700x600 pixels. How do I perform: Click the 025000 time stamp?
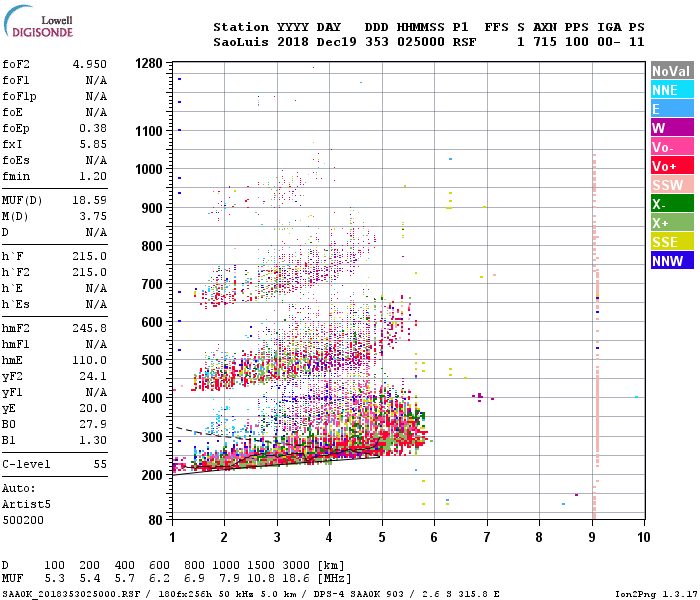(x=421, y=42)
